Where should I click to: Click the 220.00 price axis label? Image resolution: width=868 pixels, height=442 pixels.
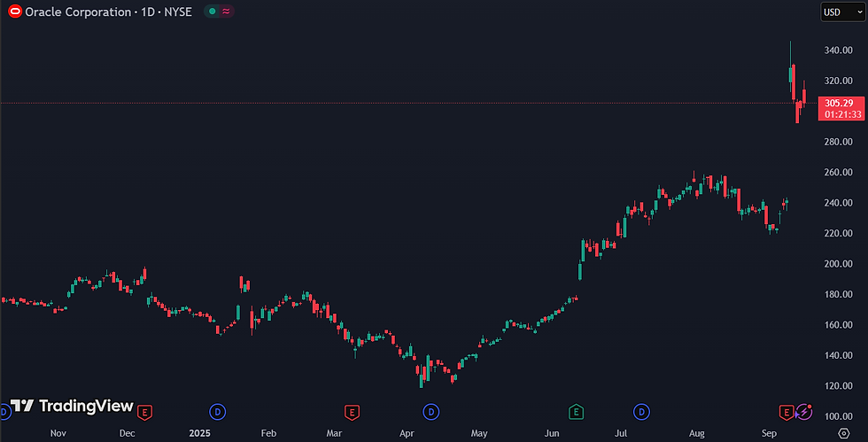[x=838, y=233]
